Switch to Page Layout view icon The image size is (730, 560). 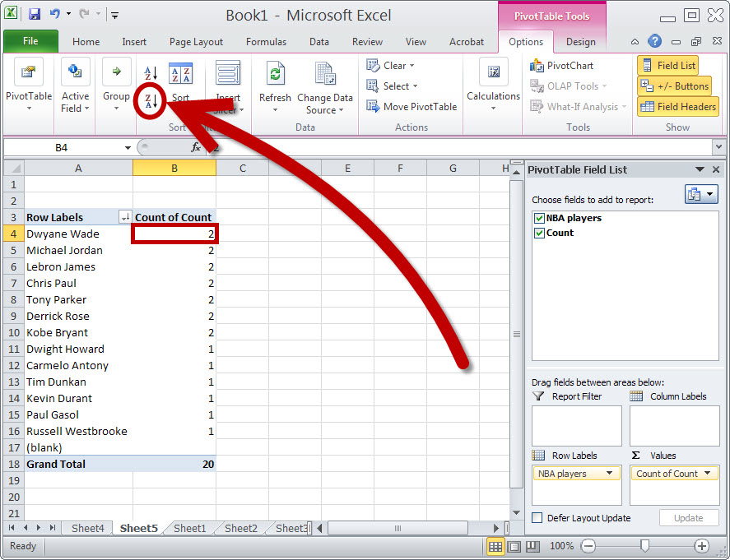coord(514,546)
